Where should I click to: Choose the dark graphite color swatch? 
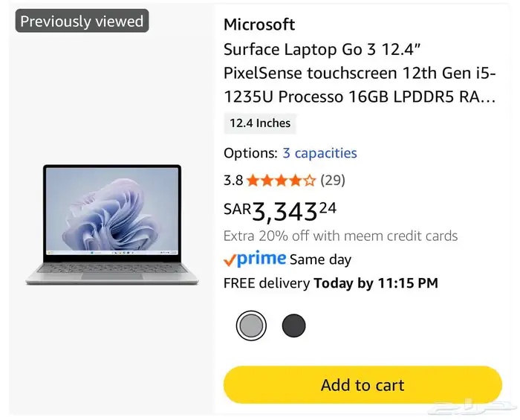294,325
